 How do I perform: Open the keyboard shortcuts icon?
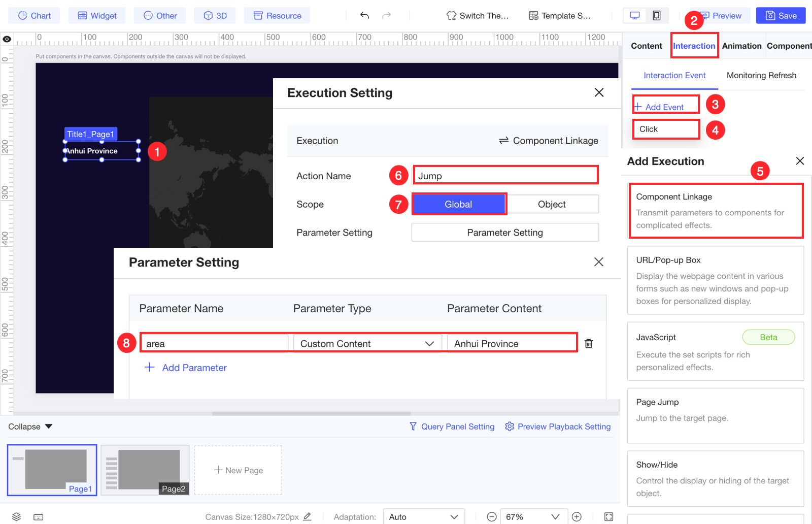[x=39, y=517]
